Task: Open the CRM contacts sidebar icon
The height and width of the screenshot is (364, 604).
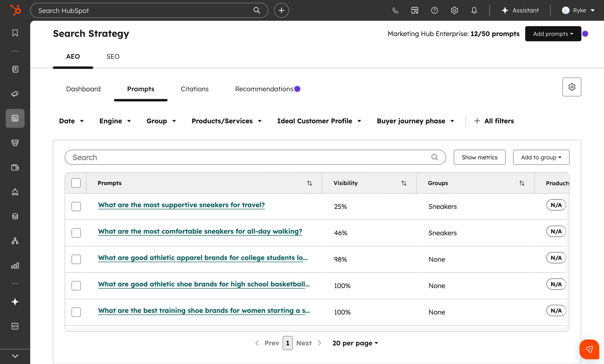Action: click(x=15, y=69)
